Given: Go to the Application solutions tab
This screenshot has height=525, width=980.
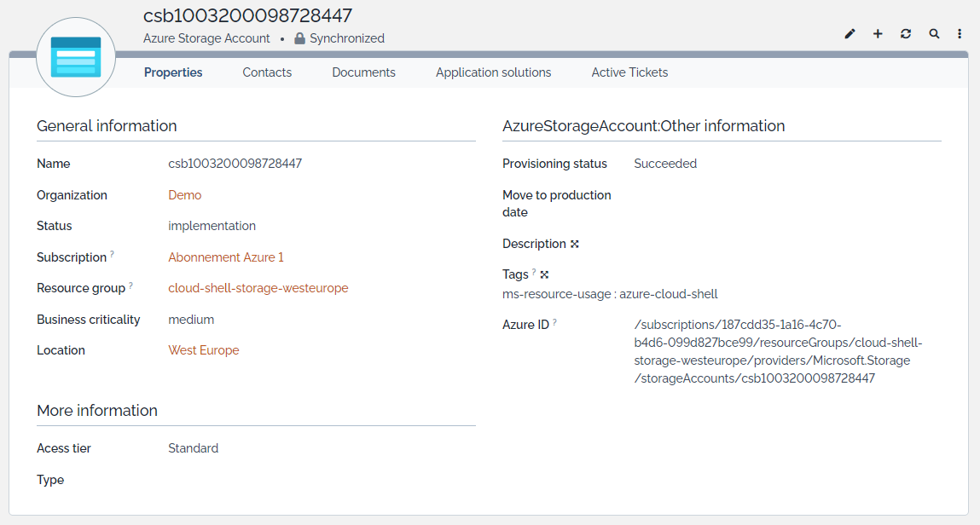Looking at the screenshot, I should pos(493,72).
